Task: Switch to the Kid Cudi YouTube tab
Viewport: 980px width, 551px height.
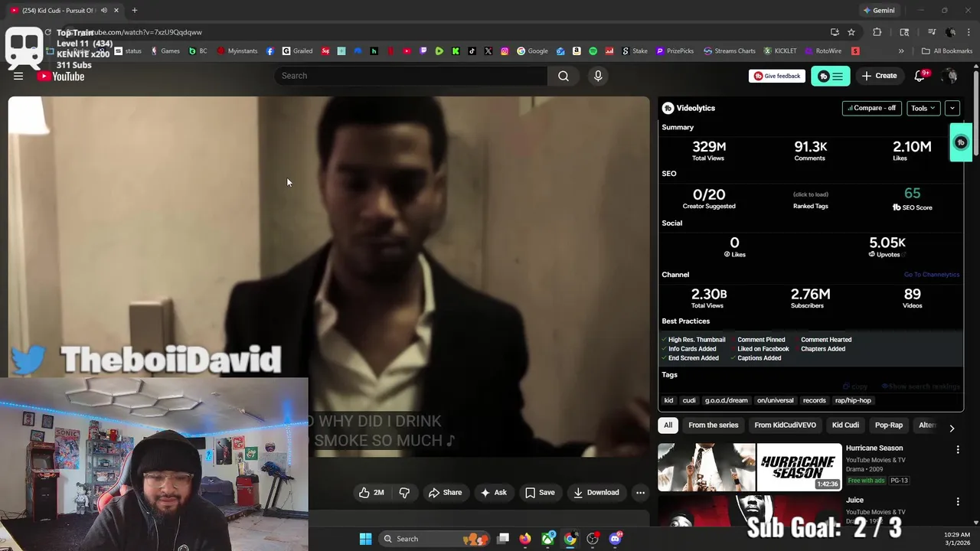Action: tap(58, 11)
